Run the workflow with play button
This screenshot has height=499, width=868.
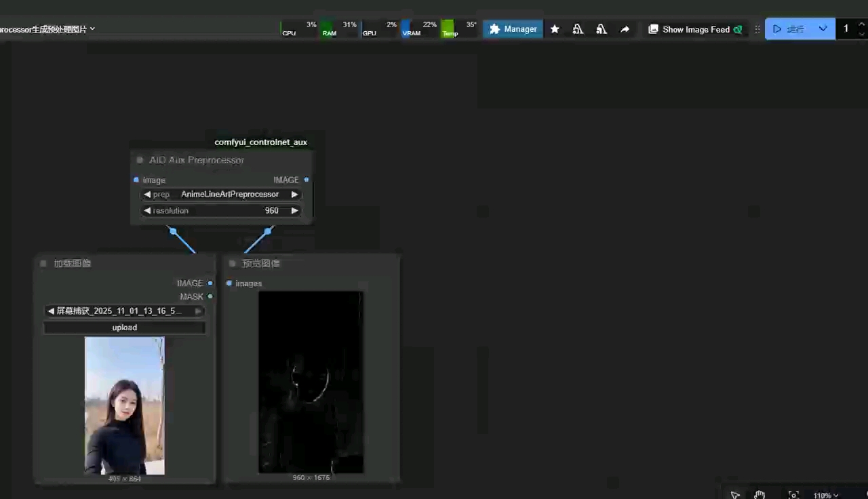(x=789, y=29)
